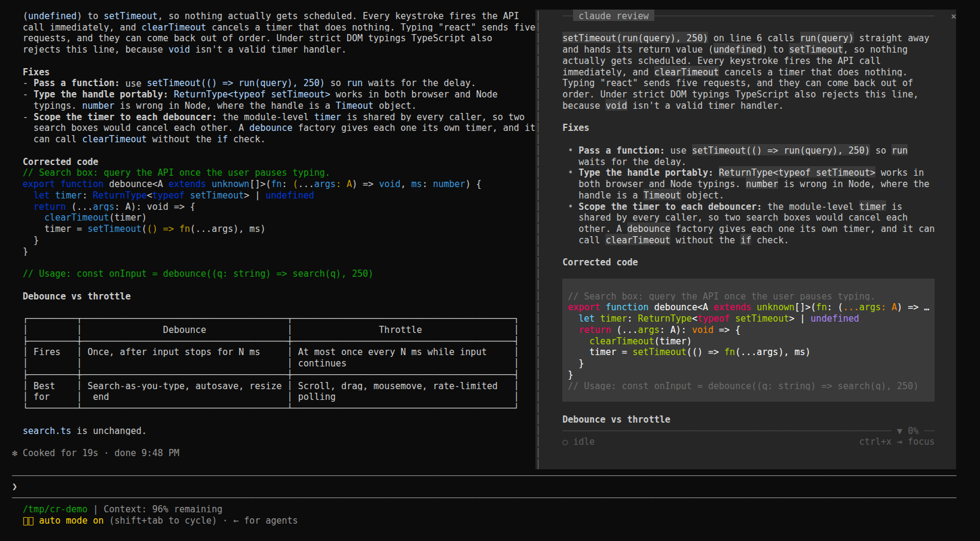Click left pane "Debounce vs throttle" heading

[x=76, y=297]
